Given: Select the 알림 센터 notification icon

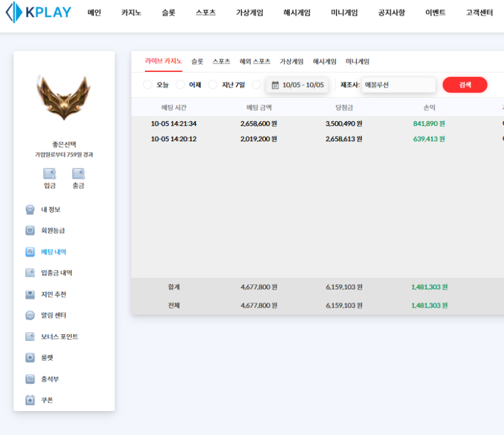Looking at the screenshot, I should coord(30,315).
